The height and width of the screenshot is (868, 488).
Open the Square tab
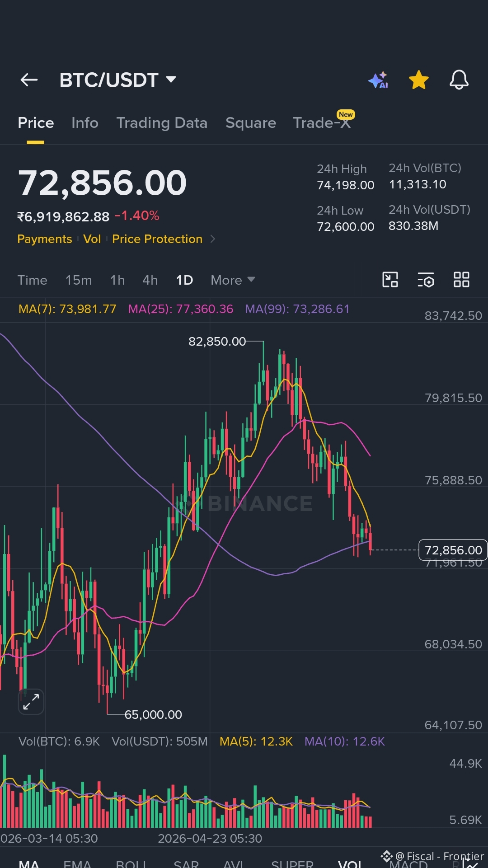[x=251, y=123]
